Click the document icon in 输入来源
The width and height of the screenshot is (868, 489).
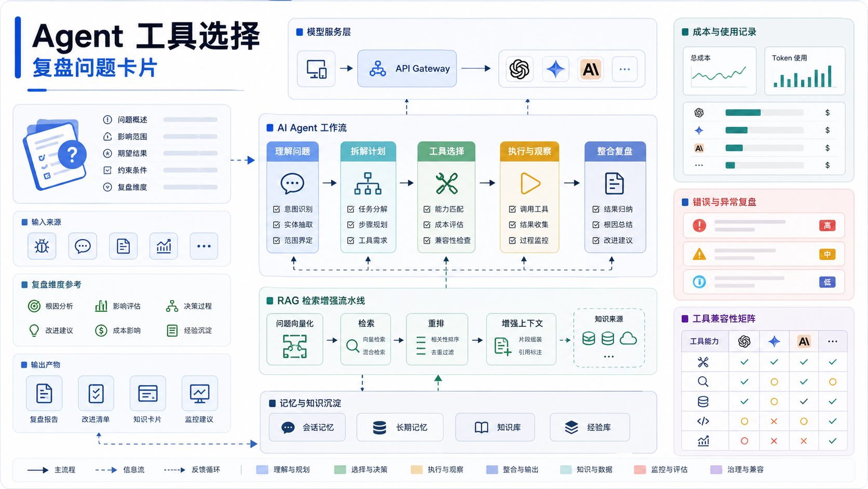123,246
